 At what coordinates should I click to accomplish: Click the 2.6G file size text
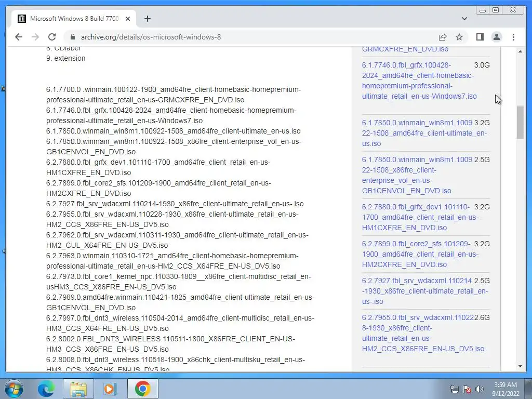coord(482,318)
